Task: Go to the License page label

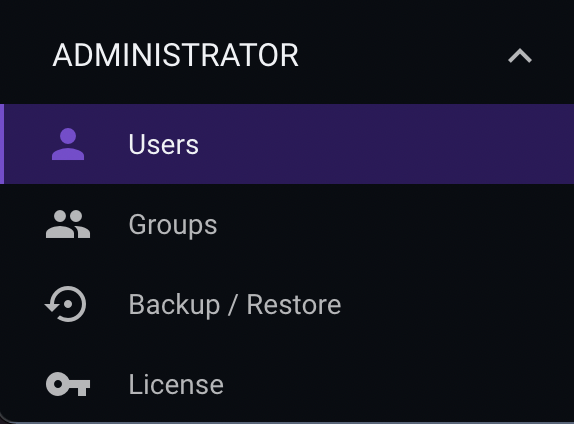Action: tap(176, 384)
